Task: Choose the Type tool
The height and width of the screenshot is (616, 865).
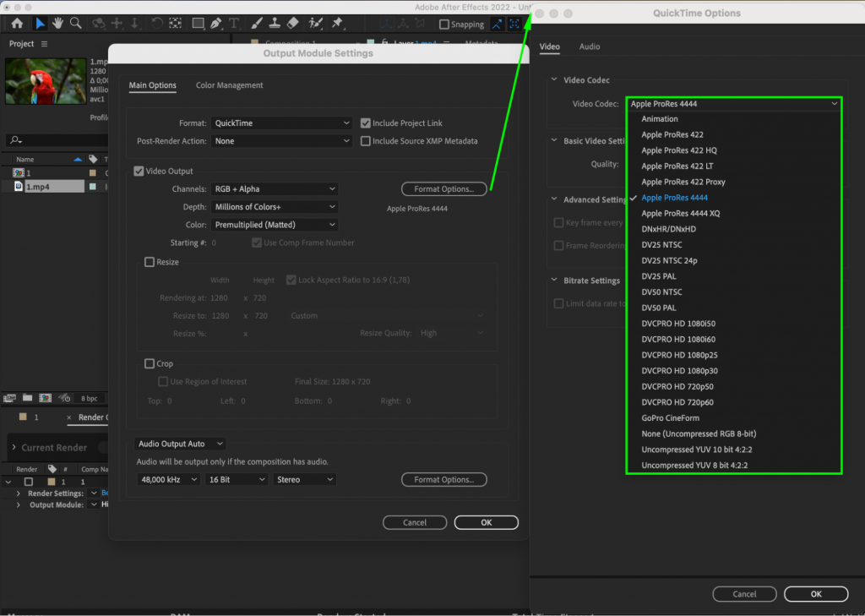Action: click(235, 24)
